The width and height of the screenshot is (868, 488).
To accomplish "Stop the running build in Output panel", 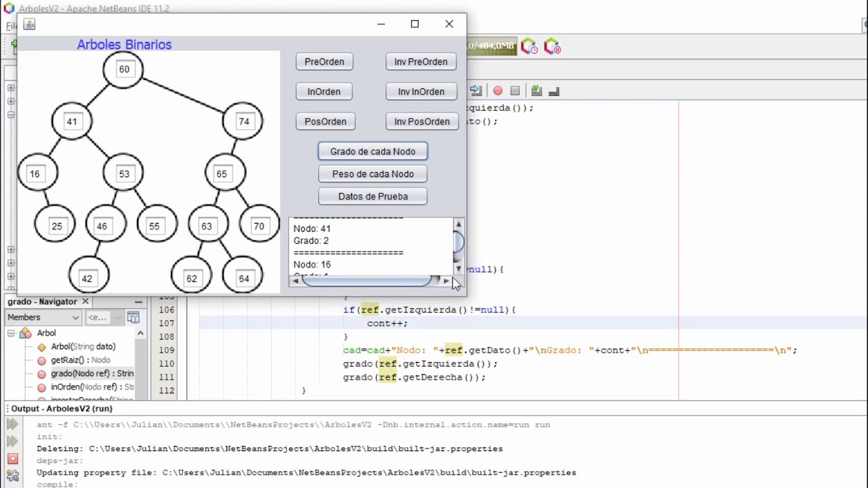I will point(12,459).
